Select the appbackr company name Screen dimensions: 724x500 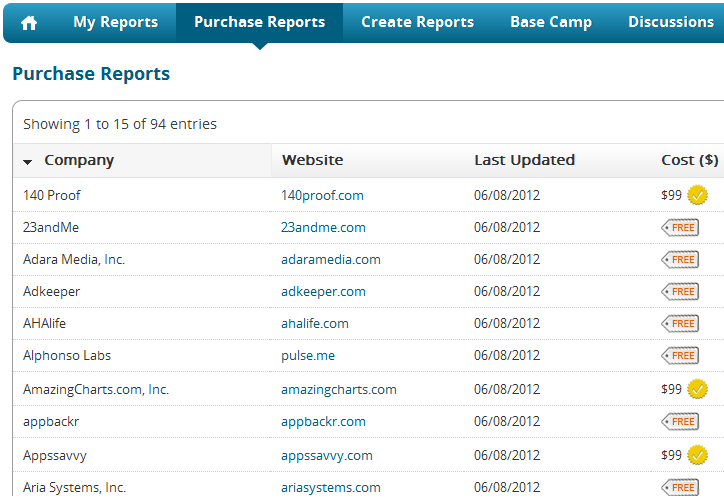[x=51, y=422]
